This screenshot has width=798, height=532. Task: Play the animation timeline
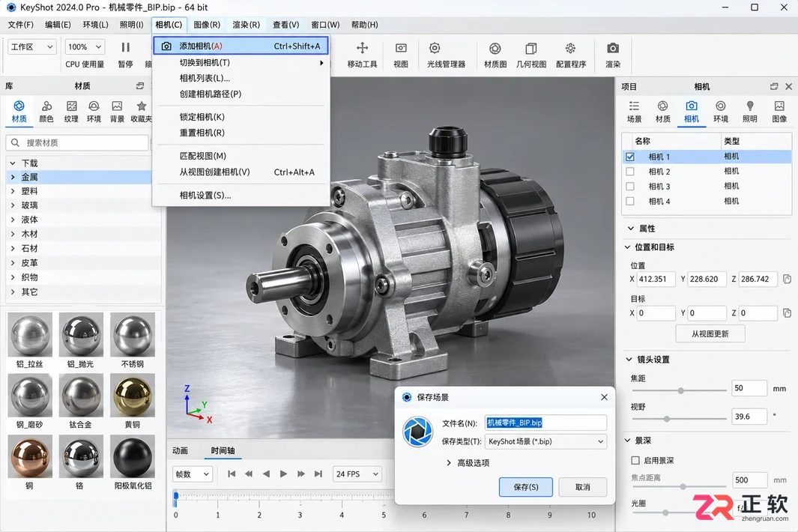pos(283,474)
